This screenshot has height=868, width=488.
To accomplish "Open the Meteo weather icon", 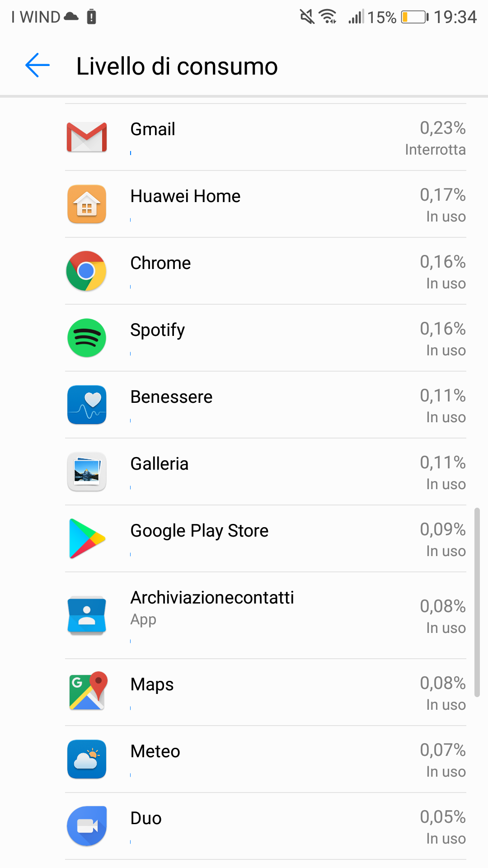I will pos(87,759).
